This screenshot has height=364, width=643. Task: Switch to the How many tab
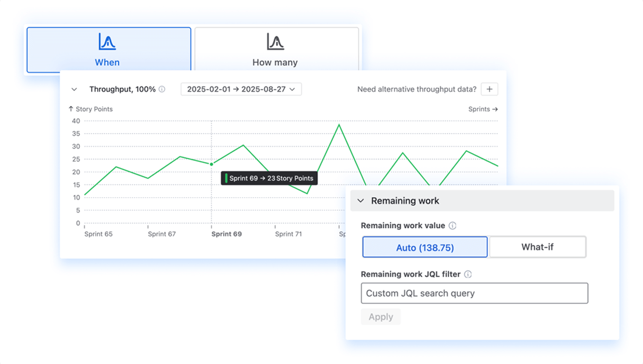click(276, 49)
